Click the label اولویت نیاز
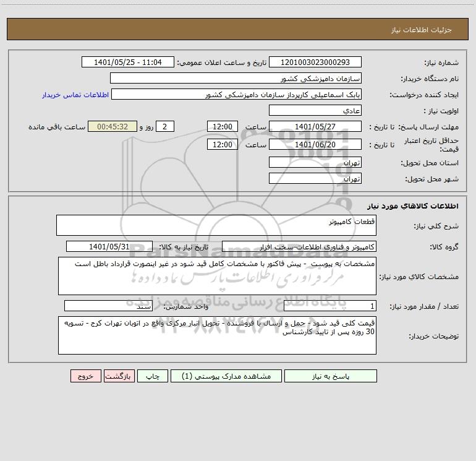 click(x=441, y=111)
